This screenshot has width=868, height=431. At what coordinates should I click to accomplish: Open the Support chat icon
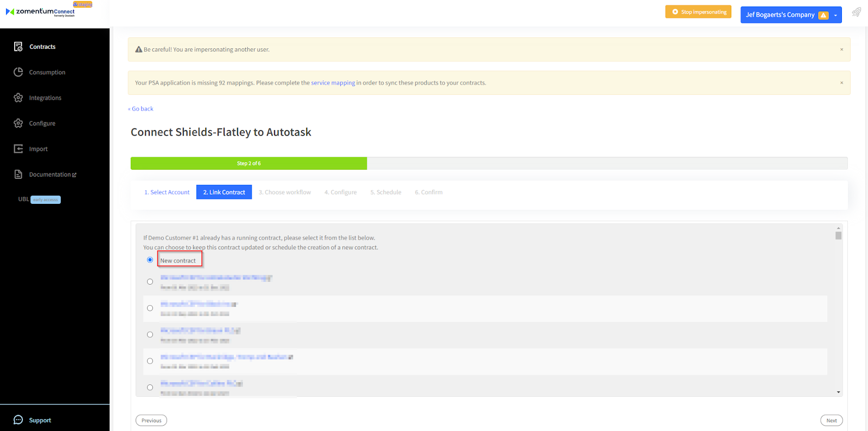pyautogui.click(x=18, y=420)
